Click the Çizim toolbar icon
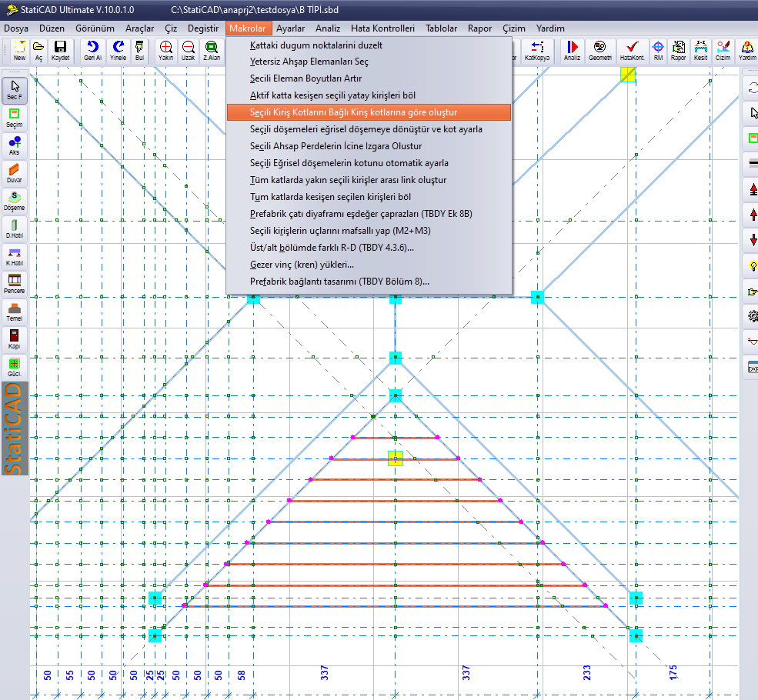 click(x=723, y=51)
